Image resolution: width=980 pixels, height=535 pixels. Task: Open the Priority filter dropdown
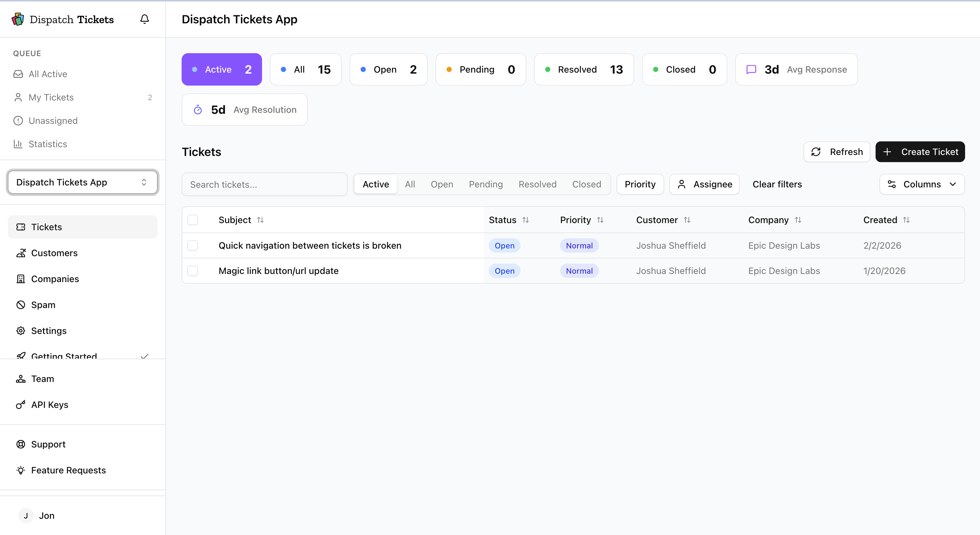640,184
